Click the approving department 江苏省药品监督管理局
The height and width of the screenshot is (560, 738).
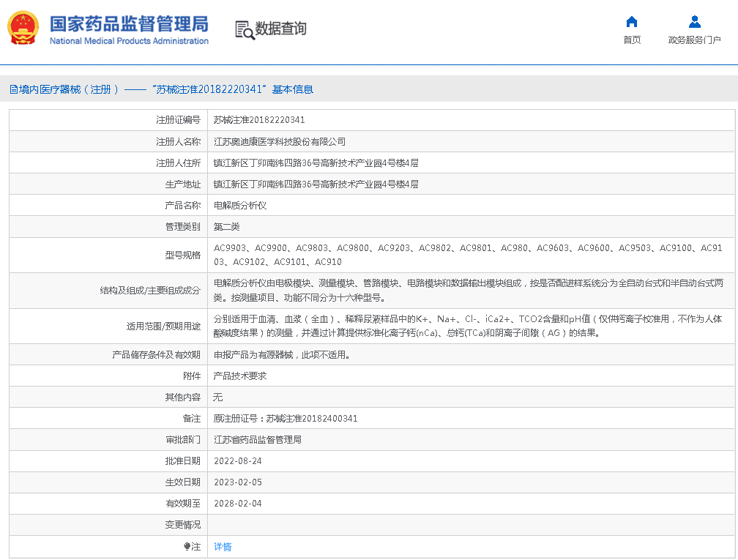click(258, 440)
